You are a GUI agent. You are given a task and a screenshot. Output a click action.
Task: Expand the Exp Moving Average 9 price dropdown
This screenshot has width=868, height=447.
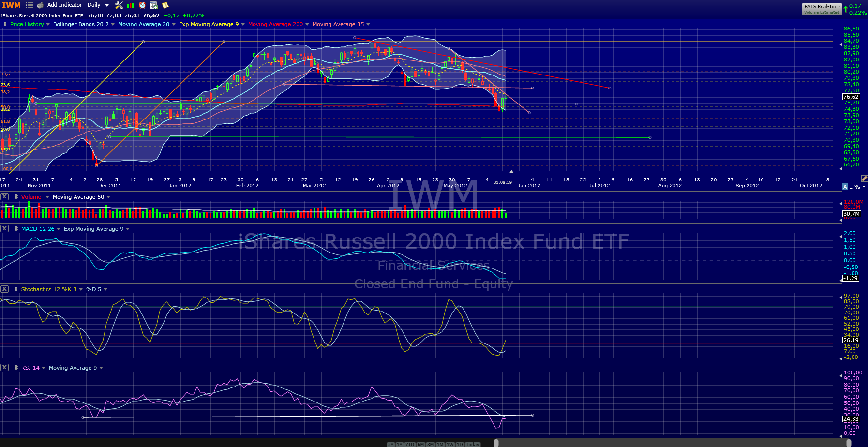(x=243, y=24)
